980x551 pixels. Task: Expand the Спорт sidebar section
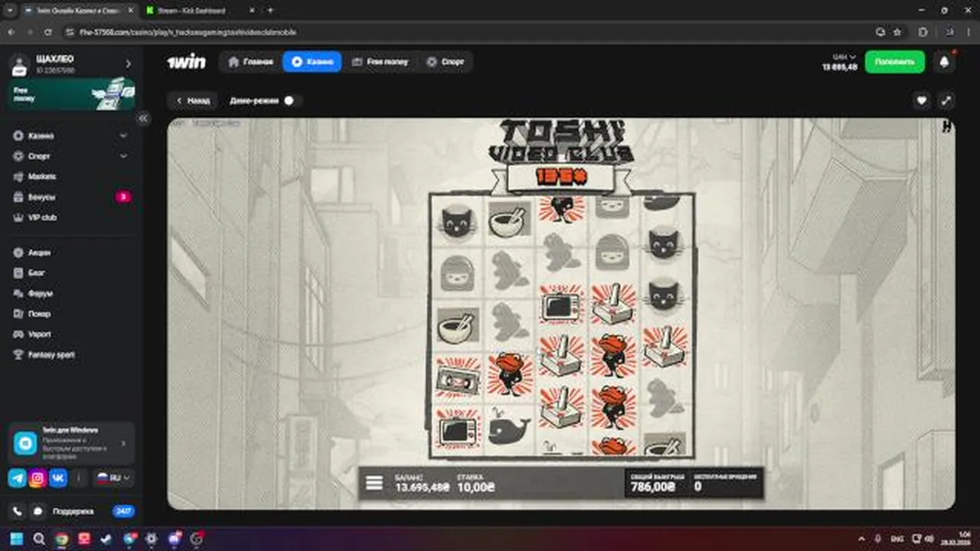(124, 156)
